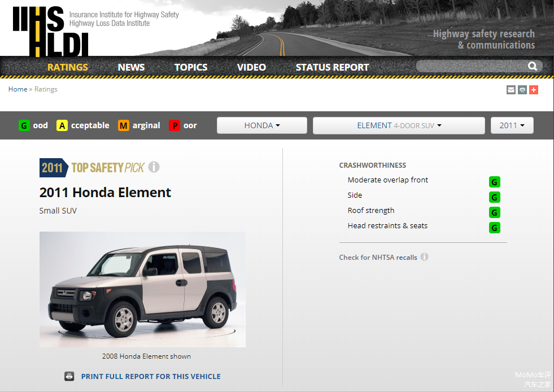Click the Home breadcrumb link

(18, 89)
